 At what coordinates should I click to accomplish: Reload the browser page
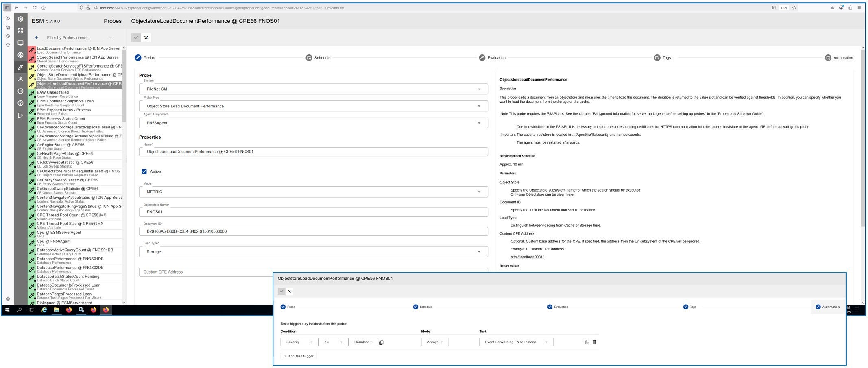[34, 7]
